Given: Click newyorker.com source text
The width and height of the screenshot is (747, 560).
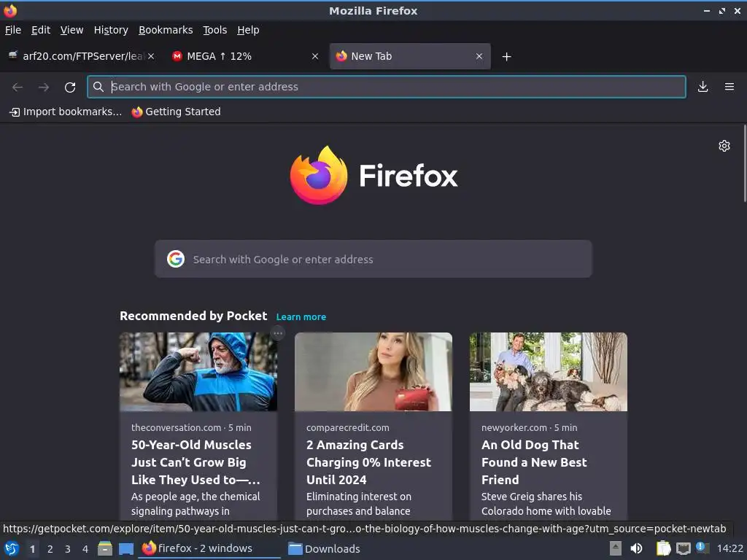Looking at the screenshot, I should (514, 427).
